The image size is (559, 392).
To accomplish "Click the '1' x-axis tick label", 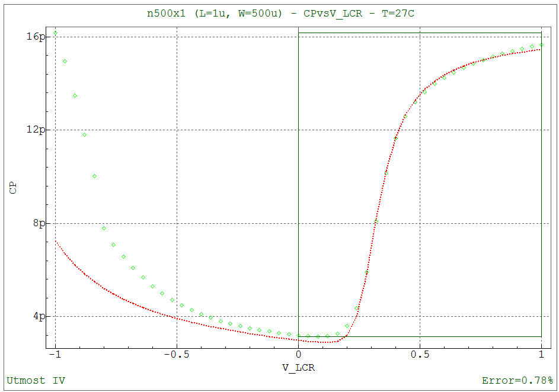I will (x=542, y=354).
